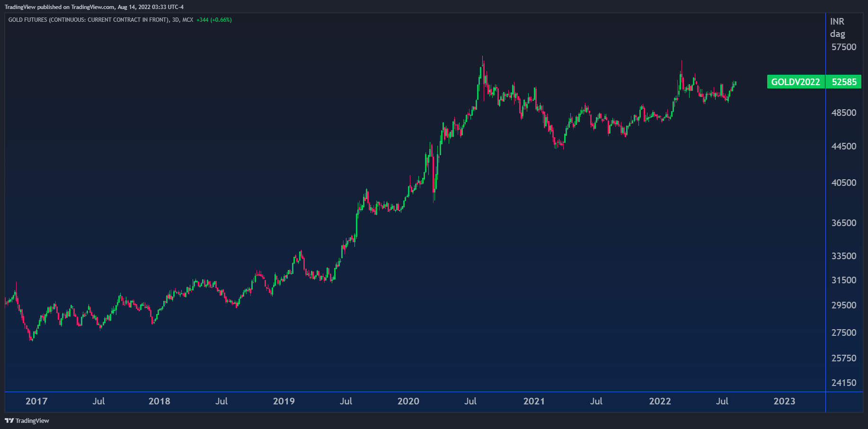
Task: Click the 2023 time axis label
Action: [x=784, y=401]
